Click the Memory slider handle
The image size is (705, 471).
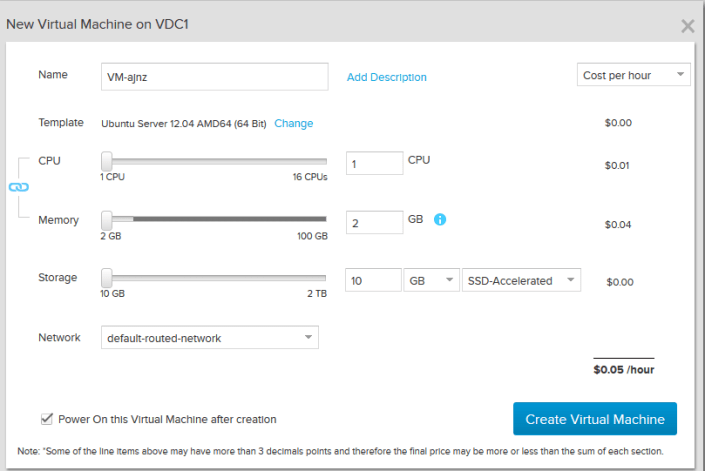point(106,219)
